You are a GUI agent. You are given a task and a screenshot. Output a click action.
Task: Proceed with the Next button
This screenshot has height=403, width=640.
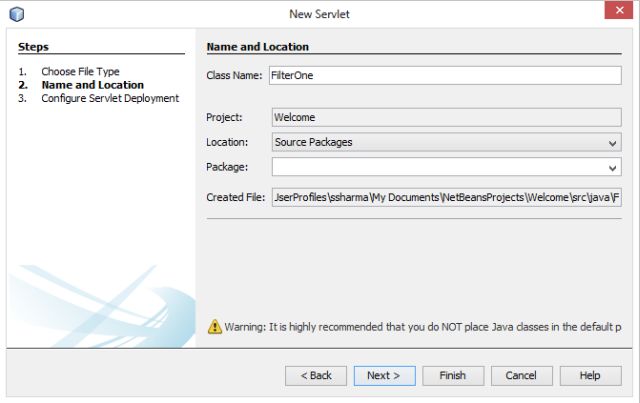click(383, 375)
